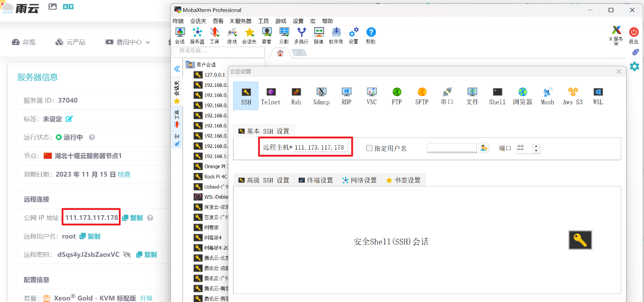644x302 pixels.
Task: Open the 设置 gears toolbar icon
Action: [x=354, y=35]
